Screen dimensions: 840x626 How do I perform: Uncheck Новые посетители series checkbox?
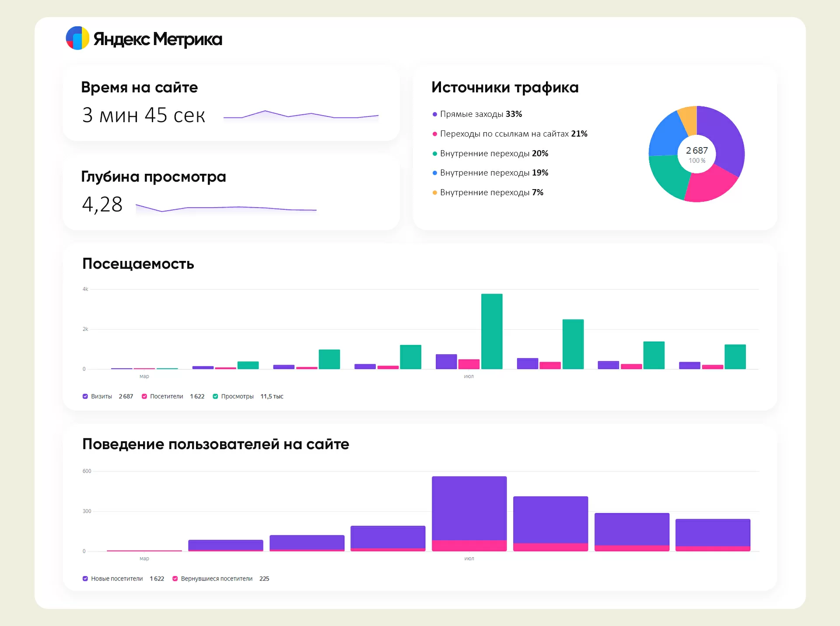[x=85, y=578]
